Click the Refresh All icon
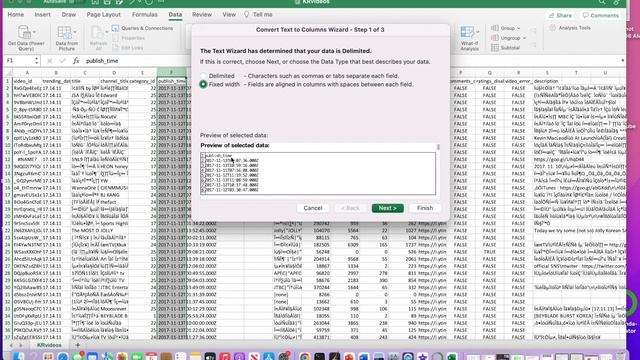Image resolution: width=640 pixels, height=360 pixels. (x=97, y=33)
